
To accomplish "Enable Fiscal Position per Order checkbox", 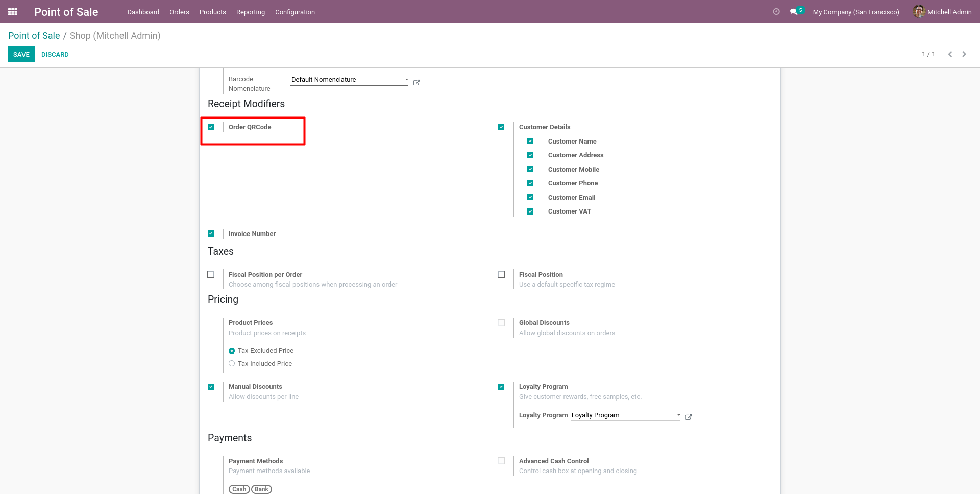I will pyautogui.click(x=211, y=274).
